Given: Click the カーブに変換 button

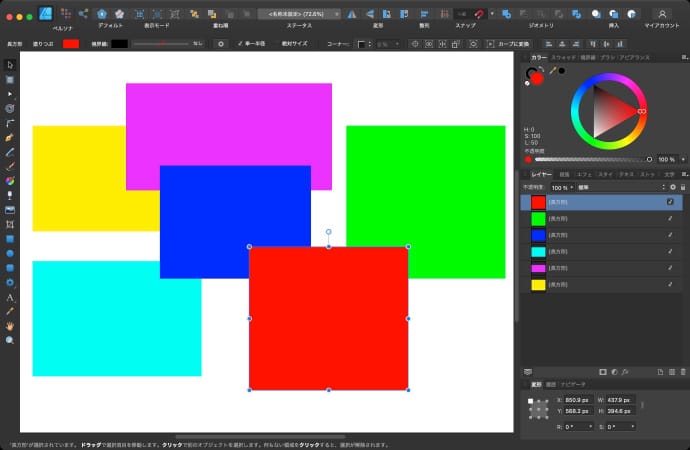Looking at the screenshot, I should click(x=506, y=44).
